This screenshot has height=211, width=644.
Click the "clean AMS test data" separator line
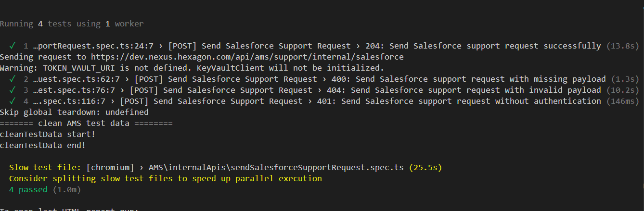pos(86,123)
